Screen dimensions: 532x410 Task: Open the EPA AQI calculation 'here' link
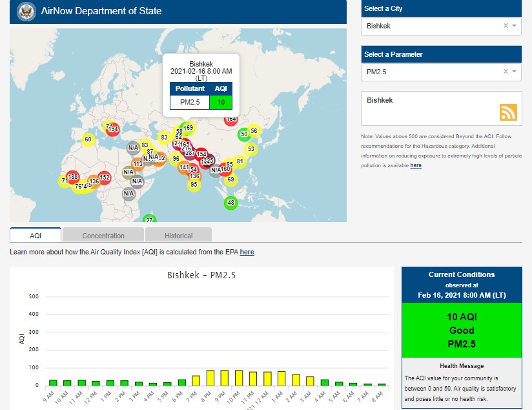tap(247, 252)
